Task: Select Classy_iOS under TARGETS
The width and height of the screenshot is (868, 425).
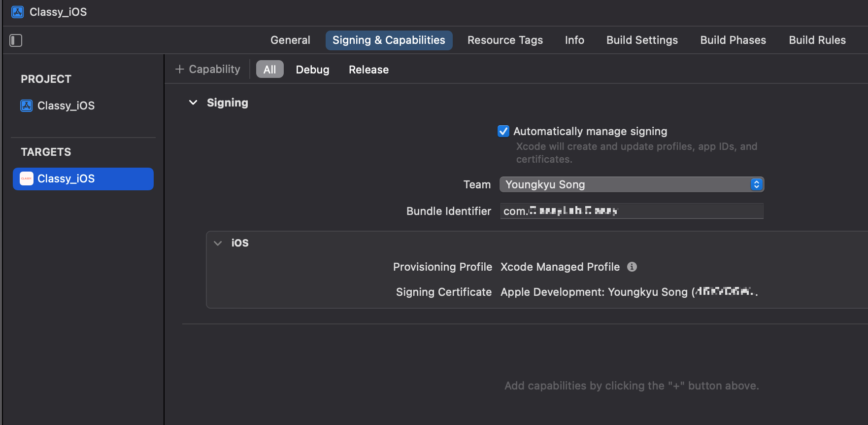Action: pos(83,178)
